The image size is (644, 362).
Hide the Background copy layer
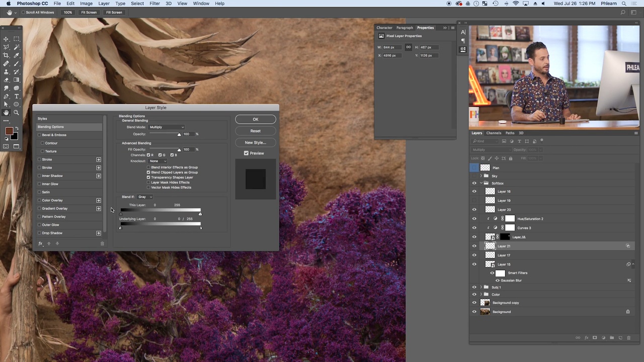point(474,303)
